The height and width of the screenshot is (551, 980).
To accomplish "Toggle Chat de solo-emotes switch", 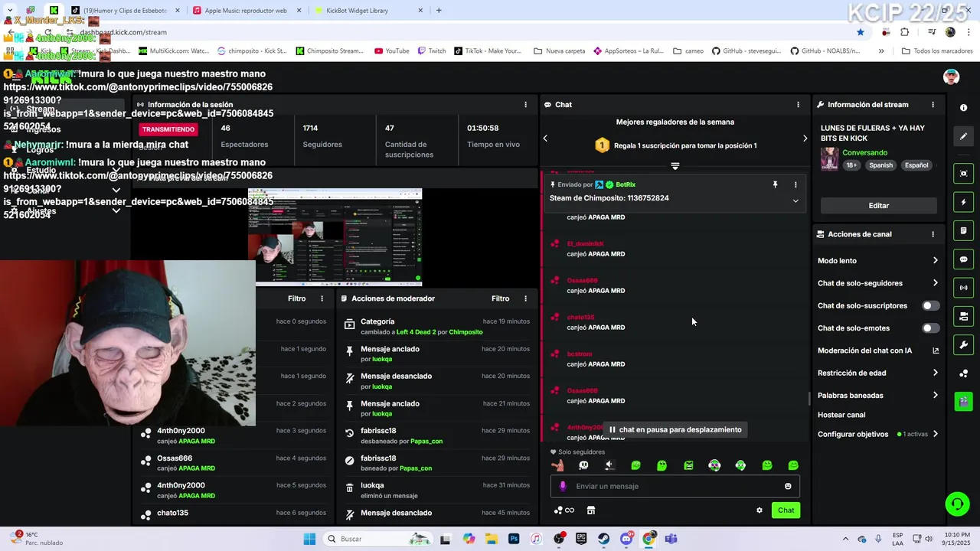I will coord(930,328).
